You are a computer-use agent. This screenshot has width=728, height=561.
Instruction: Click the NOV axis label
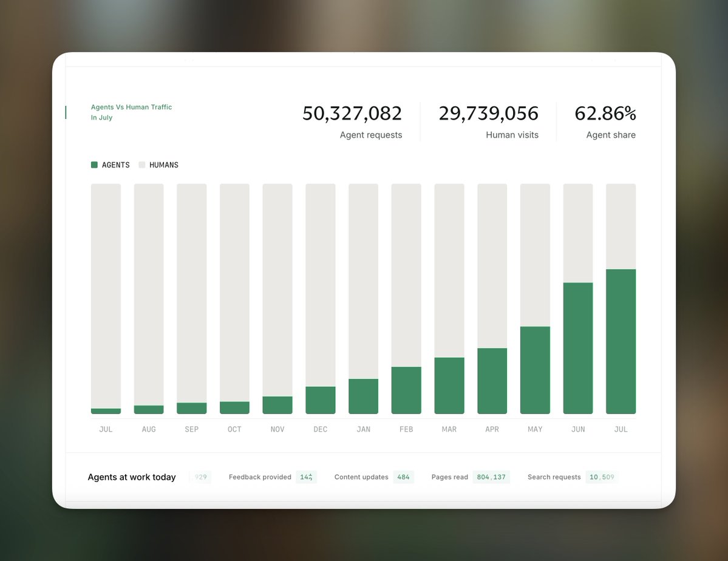[x=277, y=429]
